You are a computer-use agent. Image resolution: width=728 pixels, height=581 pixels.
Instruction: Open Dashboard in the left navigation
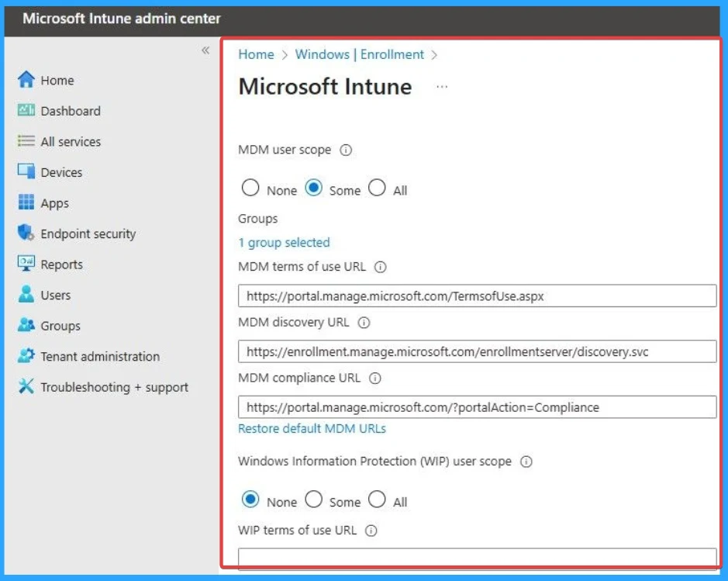pyautogui.click(x=71, y=111)
